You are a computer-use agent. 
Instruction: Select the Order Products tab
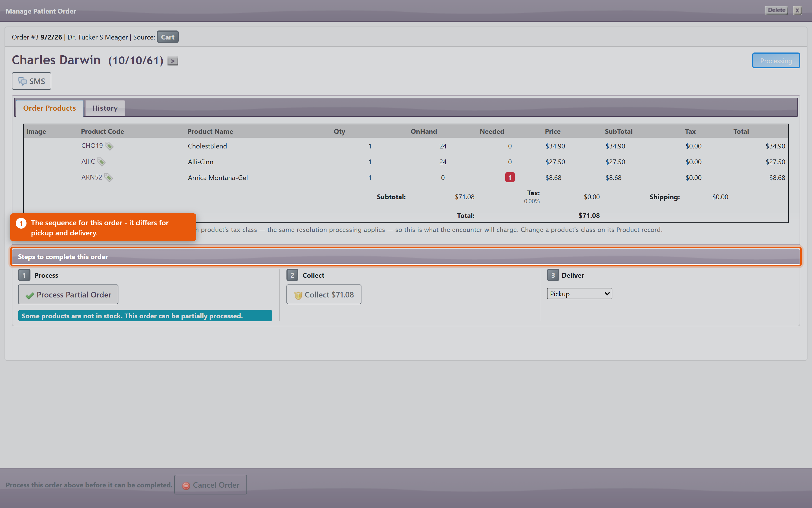point(50,108)
